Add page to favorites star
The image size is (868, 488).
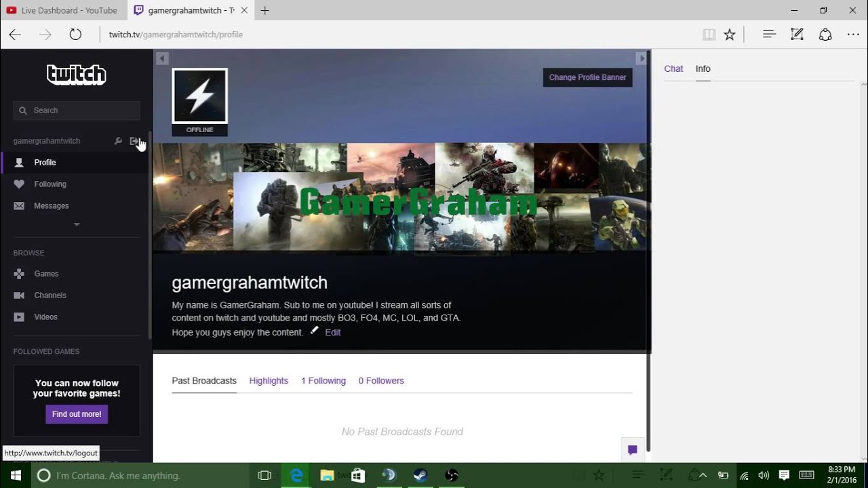(730, 35)
